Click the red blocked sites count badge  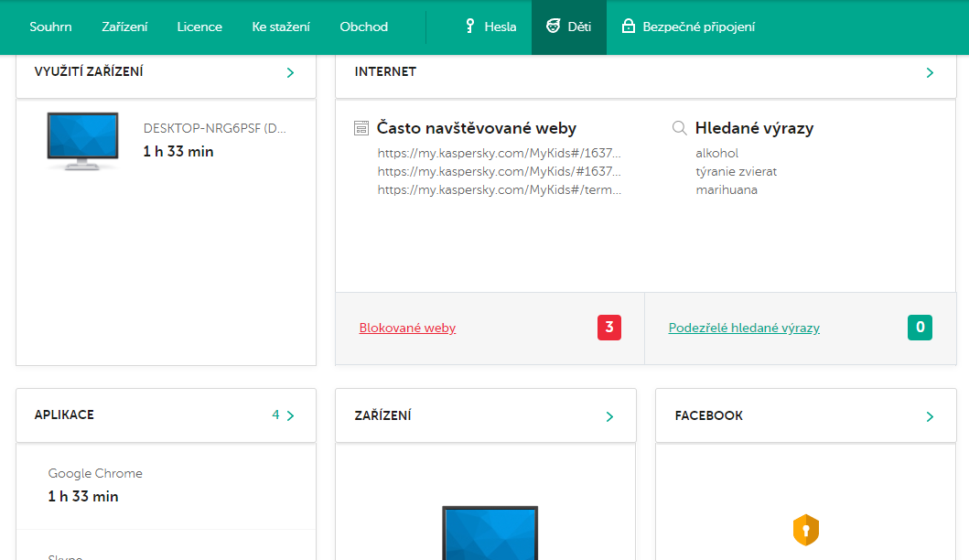[x=609, y=328]
